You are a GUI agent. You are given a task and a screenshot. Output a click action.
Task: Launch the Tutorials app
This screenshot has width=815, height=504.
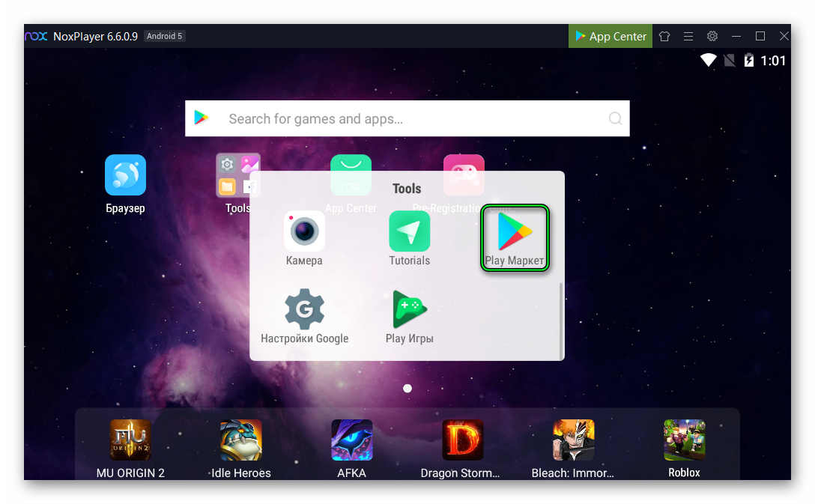pos(410,231)
